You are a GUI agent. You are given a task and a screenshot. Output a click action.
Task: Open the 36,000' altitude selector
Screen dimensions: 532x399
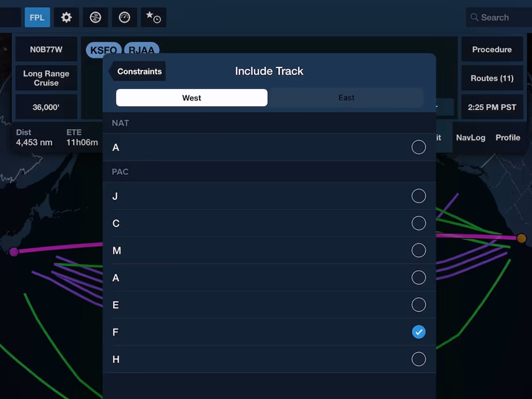tap(46, 107)
